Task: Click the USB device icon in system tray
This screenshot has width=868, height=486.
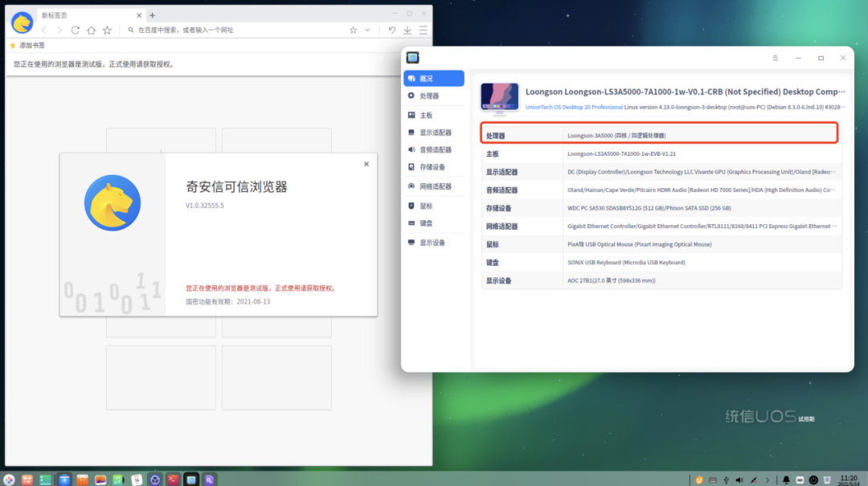Action: (727, 480)
